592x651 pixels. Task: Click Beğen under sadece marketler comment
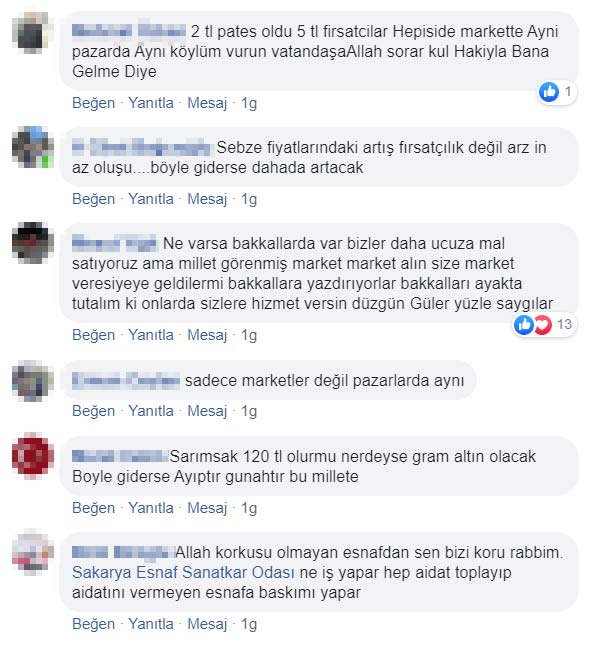click(x=93, y=411)
